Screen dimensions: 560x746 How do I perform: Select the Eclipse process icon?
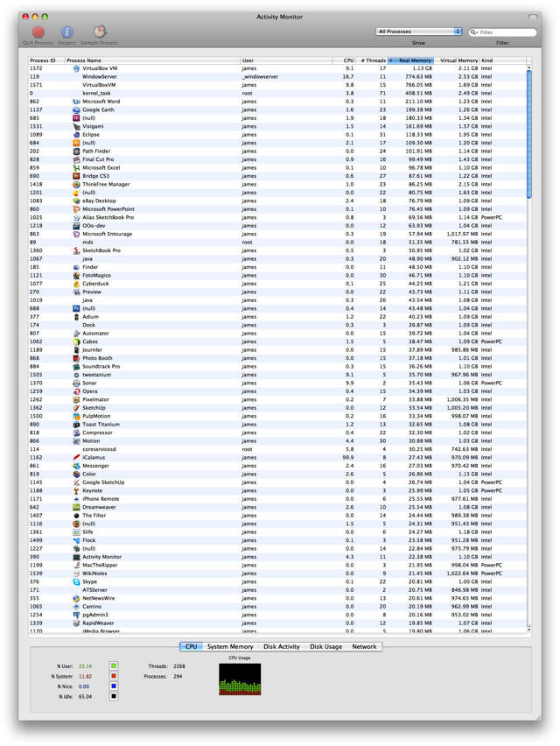[x=77, y=135]
